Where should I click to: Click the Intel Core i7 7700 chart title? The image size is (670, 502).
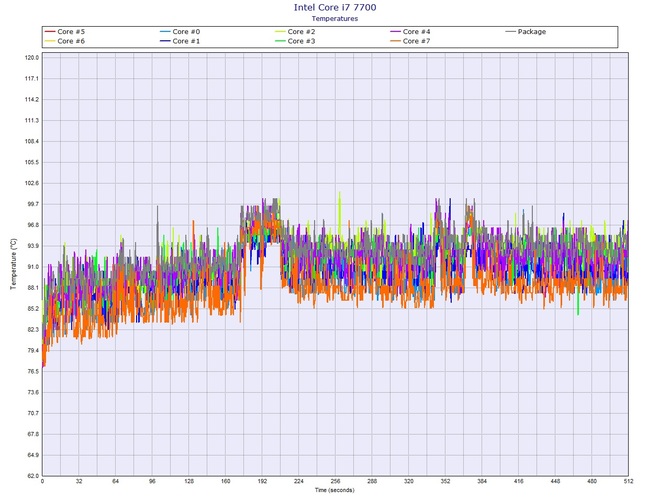[335, 7]
